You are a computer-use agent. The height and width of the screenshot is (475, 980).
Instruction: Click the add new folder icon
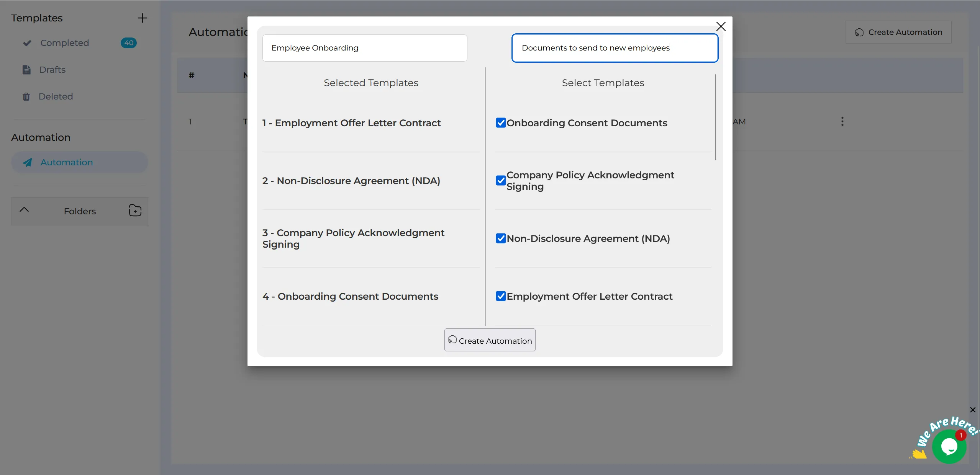pyautogui.click(x=135, y=211)
